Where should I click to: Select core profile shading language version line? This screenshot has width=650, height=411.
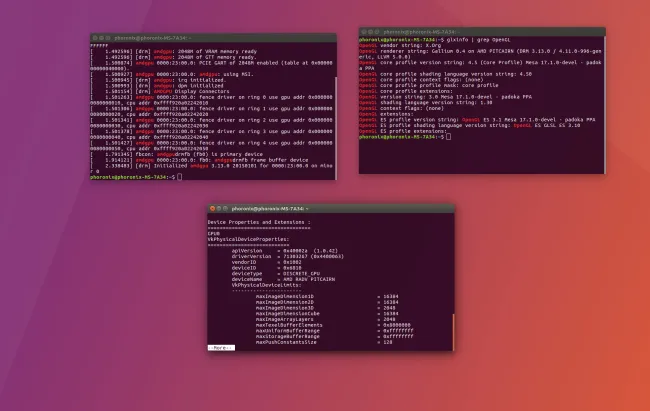click(x=445, y=74)
